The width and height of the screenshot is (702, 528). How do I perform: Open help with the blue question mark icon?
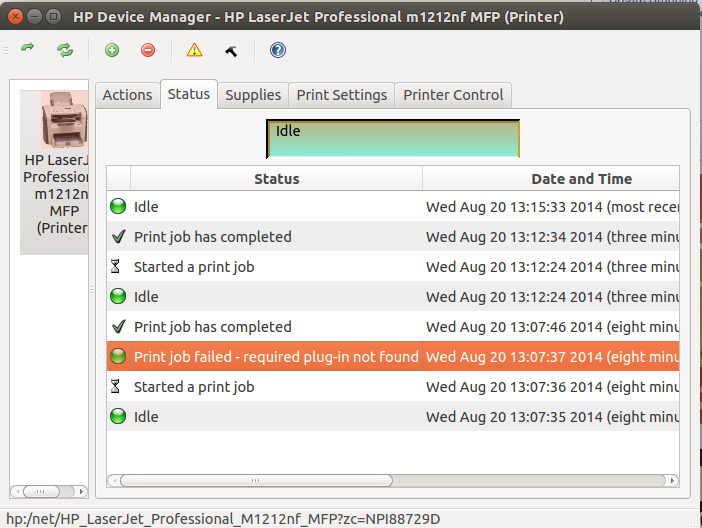click(278, 50)
